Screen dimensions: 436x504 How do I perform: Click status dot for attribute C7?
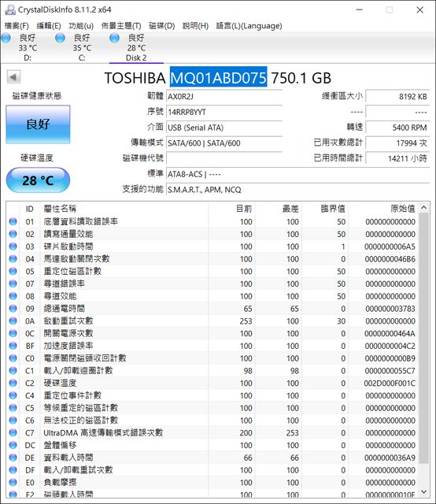pyautogui.click(x=13, y=432)
